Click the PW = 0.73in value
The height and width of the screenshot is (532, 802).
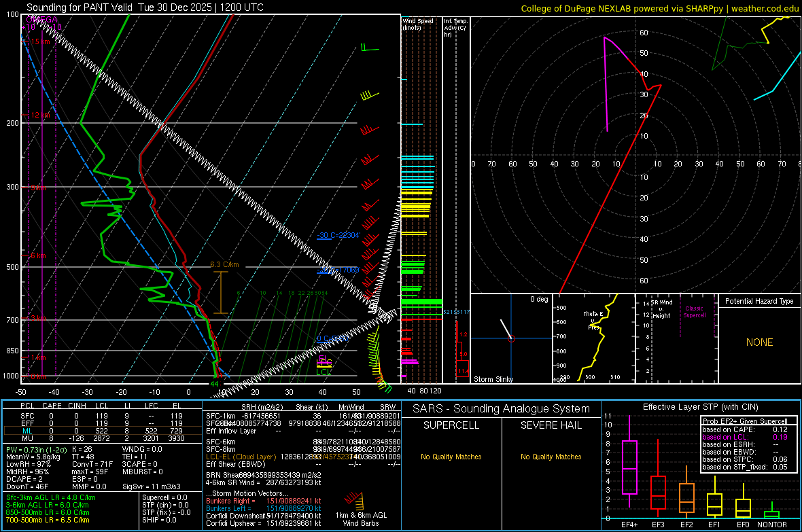[36, 449]
